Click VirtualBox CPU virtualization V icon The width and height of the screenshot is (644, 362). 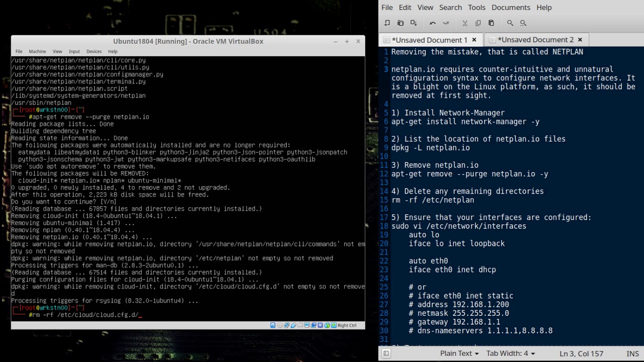(x=320, y=325)
